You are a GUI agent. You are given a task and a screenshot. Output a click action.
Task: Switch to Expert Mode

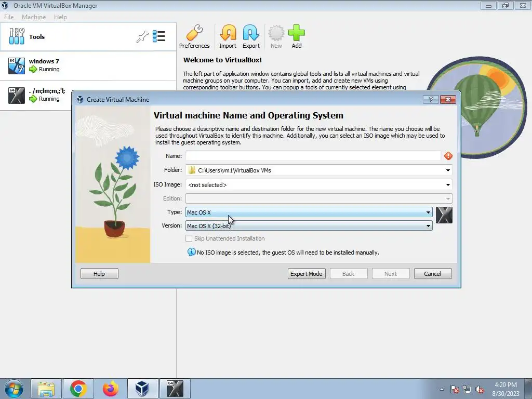tap(307, 274)
